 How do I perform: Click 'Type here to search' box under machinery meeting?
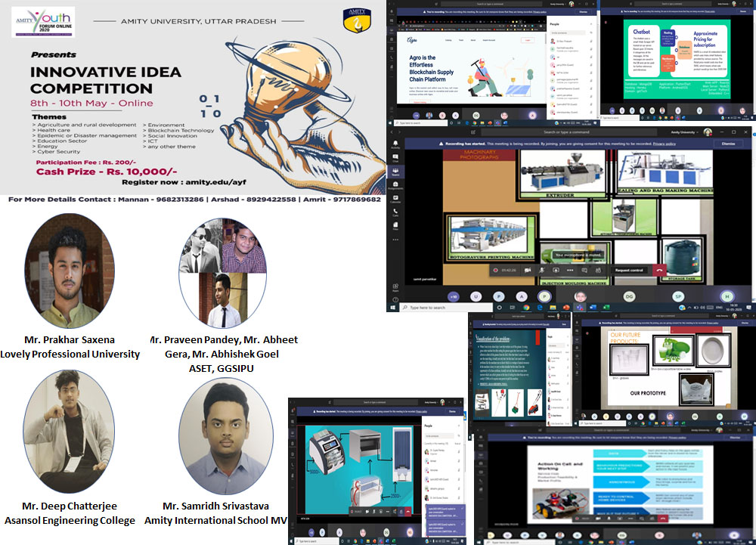446,308
